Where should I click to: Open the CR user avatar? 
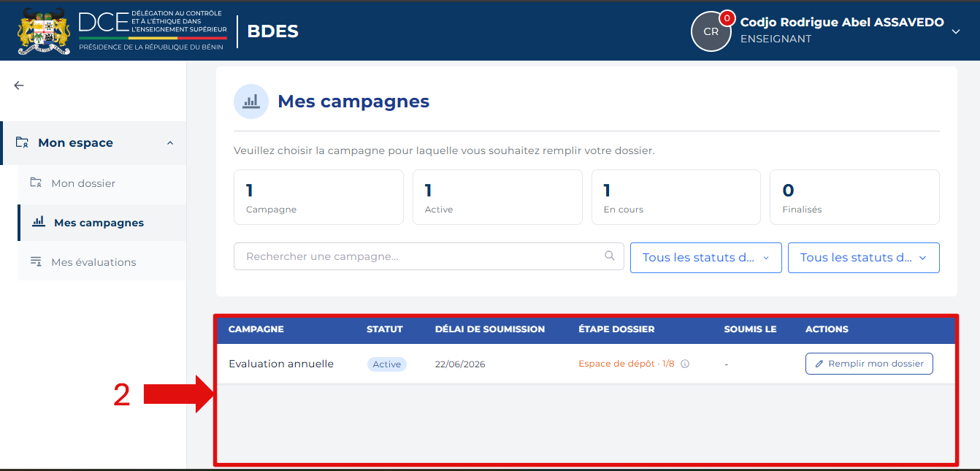(711, 31)
